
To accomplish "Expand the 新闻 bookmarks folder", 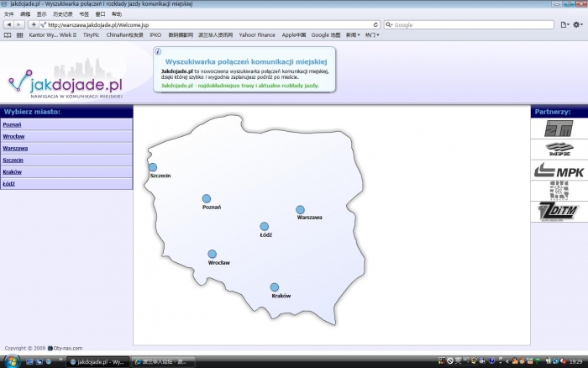I will (x=353, y=35).
